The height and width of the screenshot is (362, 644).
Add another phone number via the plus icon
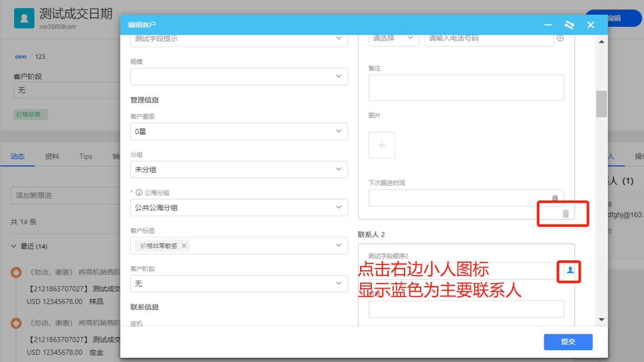click(x=561, y=38)
